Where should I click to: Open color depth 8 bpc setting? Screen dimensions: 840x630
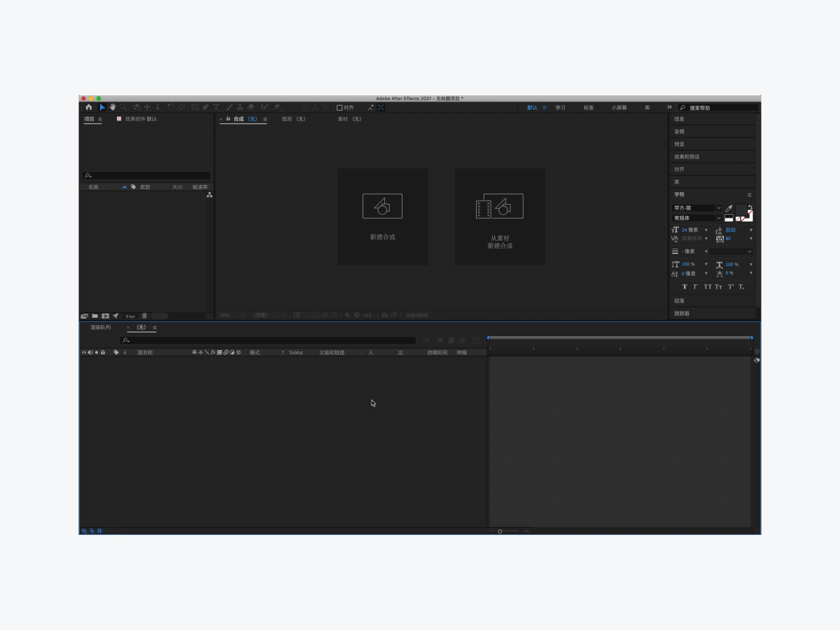(x=130, y=316)
